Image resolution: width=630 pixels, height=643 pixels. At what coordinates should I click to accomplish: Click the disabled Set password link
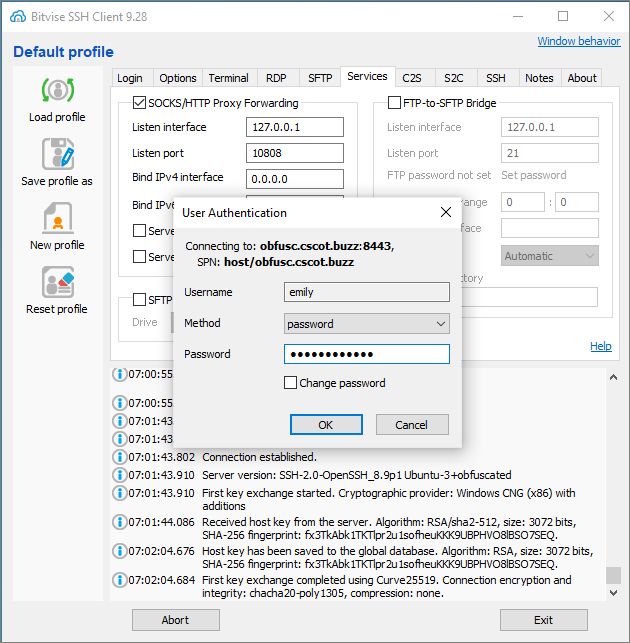[x=534, y=175]
